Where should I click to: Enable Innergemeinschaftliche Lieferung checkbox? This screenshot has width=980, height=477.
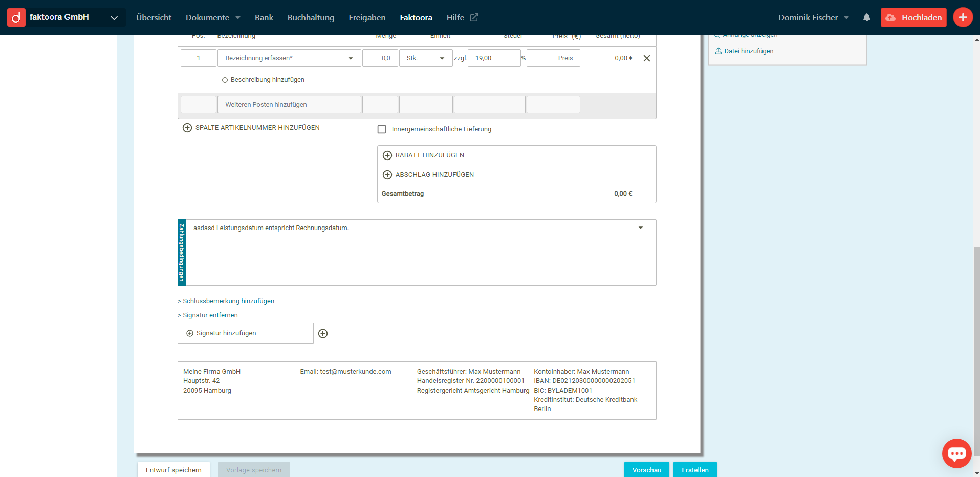382,129
